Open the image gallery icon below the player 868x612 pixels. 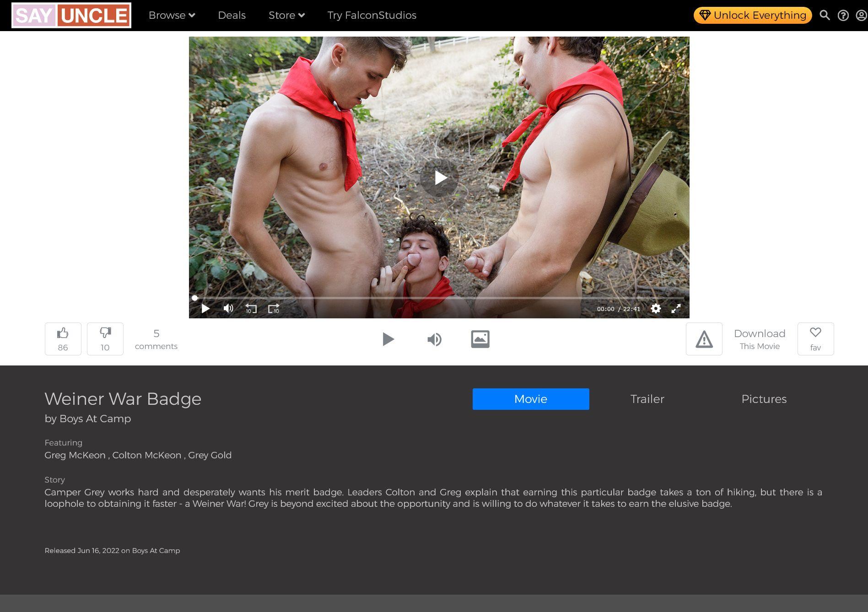(x=480, y=339)
